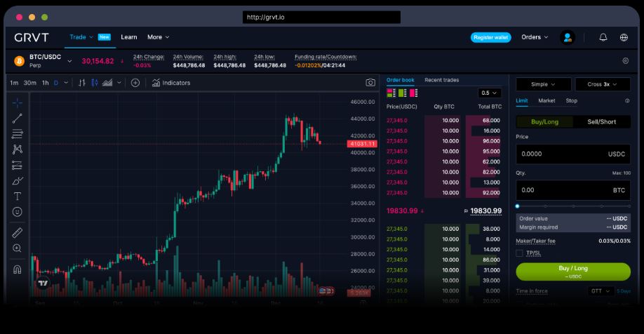Switch to area chart style
The width and height of the screenshot is (644, 334).
[x=107, y=83]
